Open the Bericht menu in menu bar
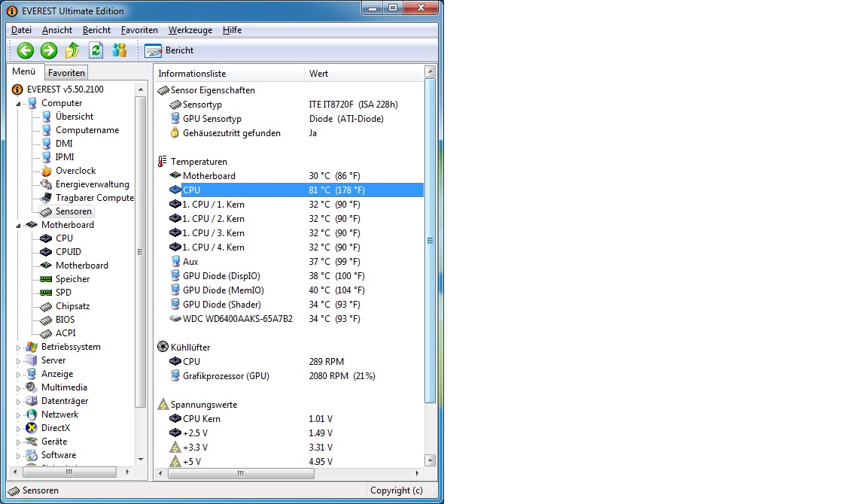867x504 pixels. click(x=96, y=30)
